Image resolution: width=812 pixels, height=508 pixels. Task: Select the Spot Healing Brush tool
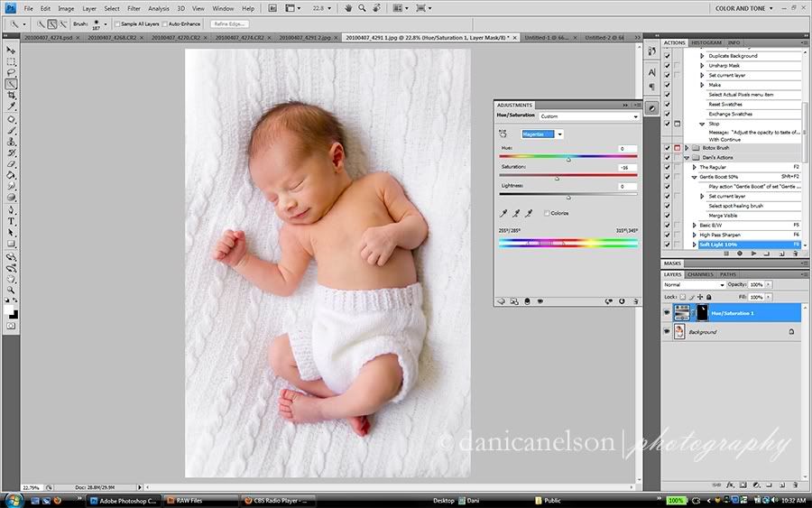(x=11, y=120)
